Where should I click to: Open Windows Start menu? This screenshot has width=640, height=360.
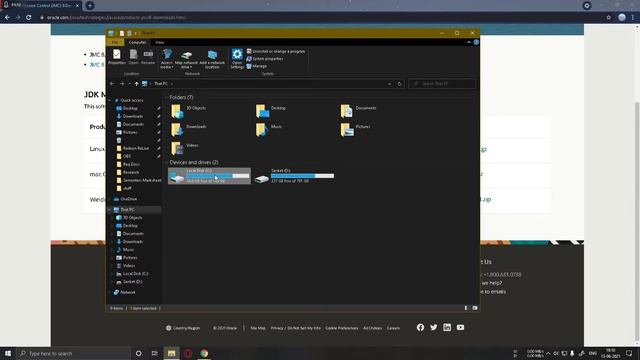click(8, 353)
